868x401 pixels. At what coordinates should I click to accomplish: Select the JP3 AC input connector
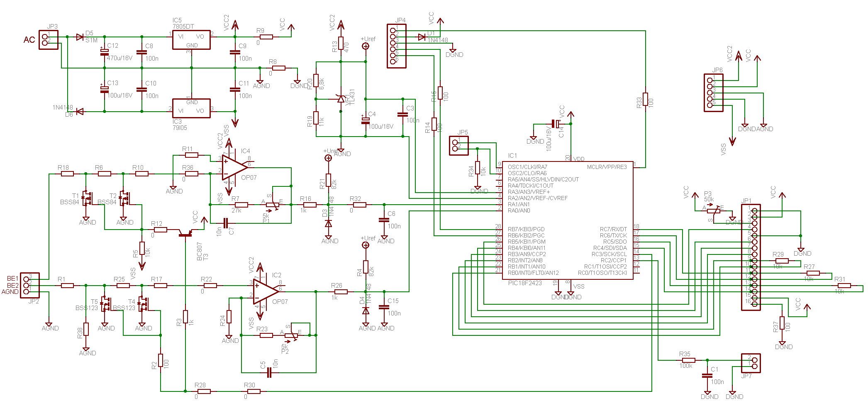click(x=49, y=40)
